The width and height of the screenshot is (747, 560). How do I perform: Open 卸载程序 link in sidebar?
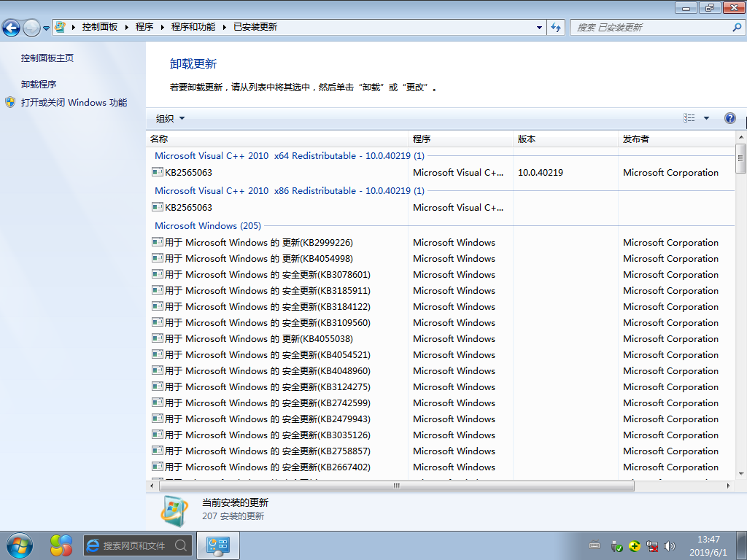(39, 85)
